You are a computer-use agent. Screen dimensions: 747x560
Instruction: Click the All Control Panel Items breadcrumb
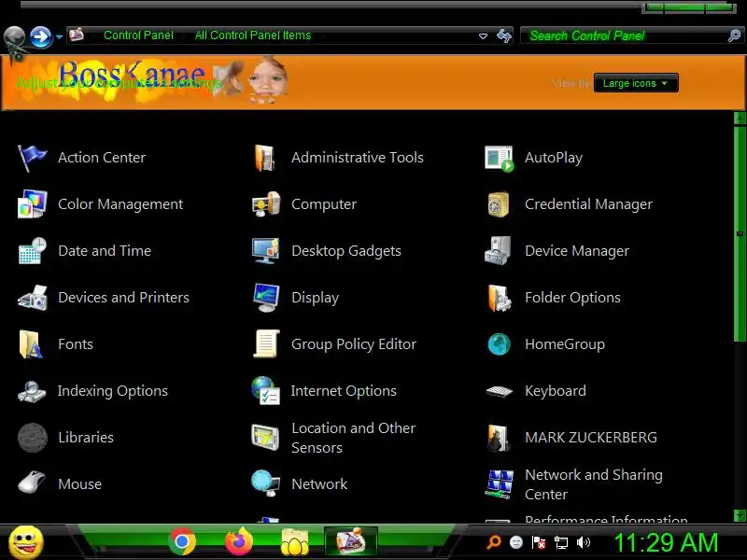pos(252,35)
